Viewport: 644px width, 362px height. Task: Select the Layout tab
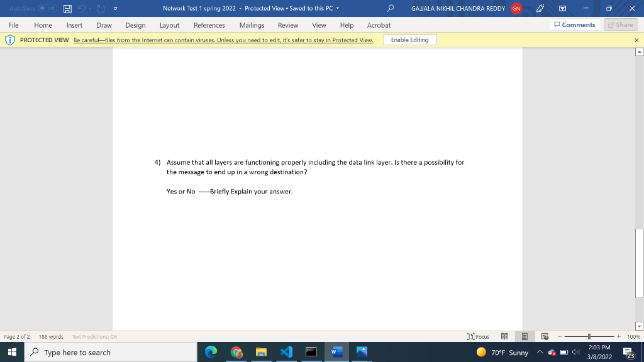click(169, 25)
